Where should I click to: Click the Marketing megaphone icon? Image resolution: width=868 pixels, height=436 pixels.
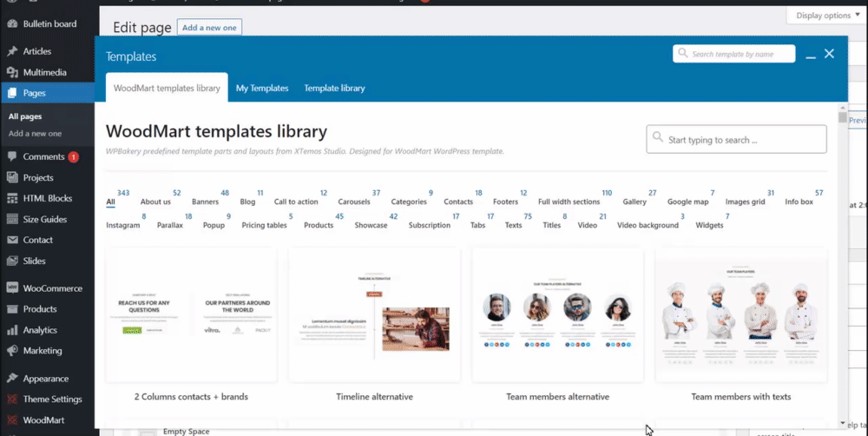(12, 351)
